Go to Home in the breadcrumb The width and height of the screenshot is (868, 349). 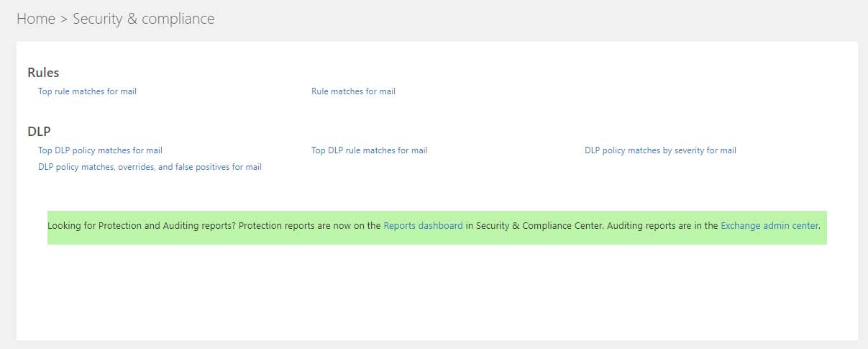coord(35,19)
